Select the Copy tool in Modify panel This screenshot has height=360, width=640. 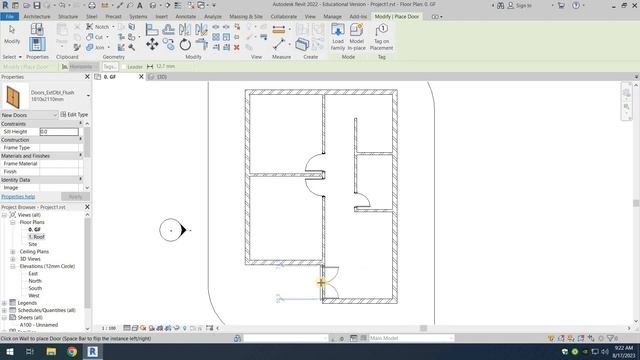pos(169,44)
